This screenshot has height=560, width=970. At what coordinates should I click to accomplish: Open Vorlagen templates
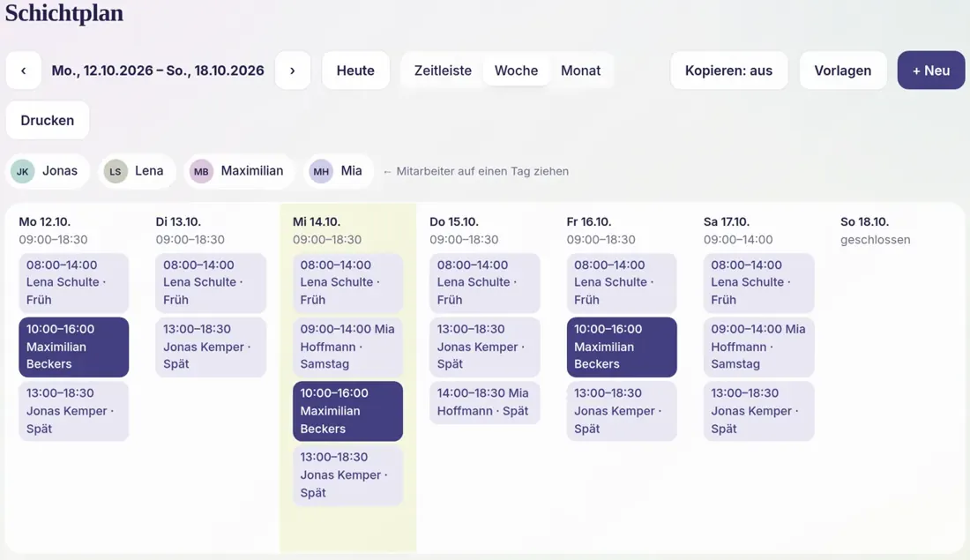[x=842, y=71]
